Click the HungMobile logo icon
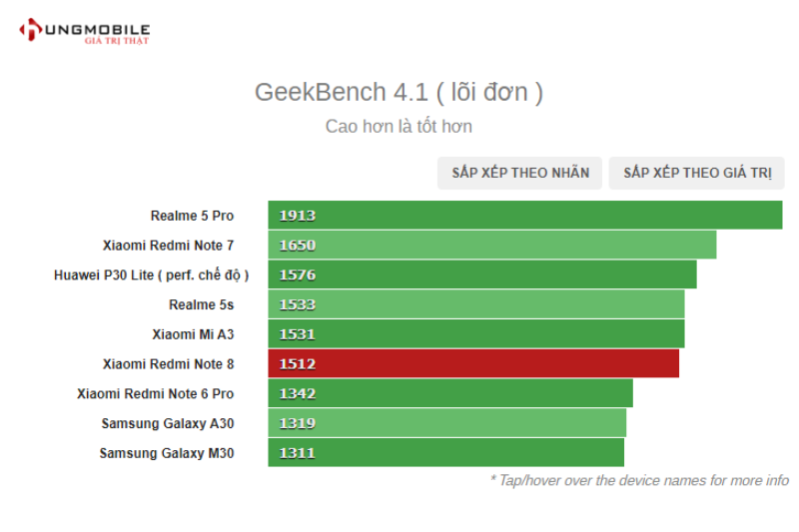Viewport: 799px width, 532px height. coord(30,30)
